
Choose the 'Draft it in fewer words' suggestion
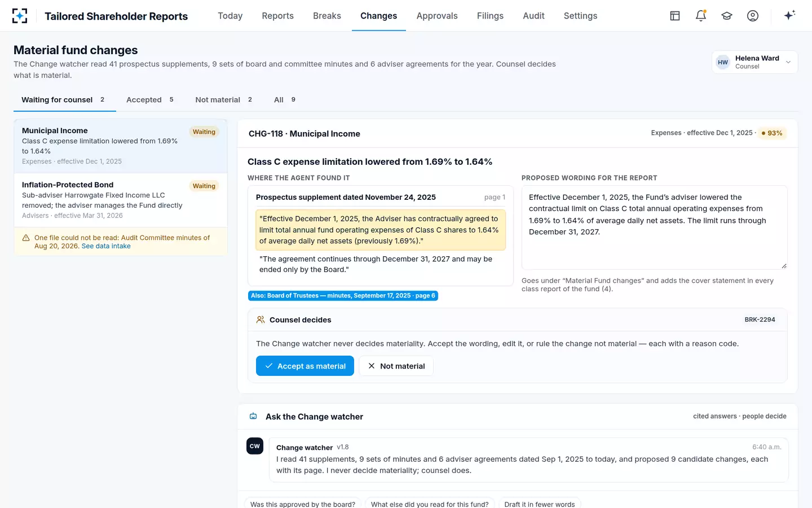pyautogui.click(x=540, y=504)
